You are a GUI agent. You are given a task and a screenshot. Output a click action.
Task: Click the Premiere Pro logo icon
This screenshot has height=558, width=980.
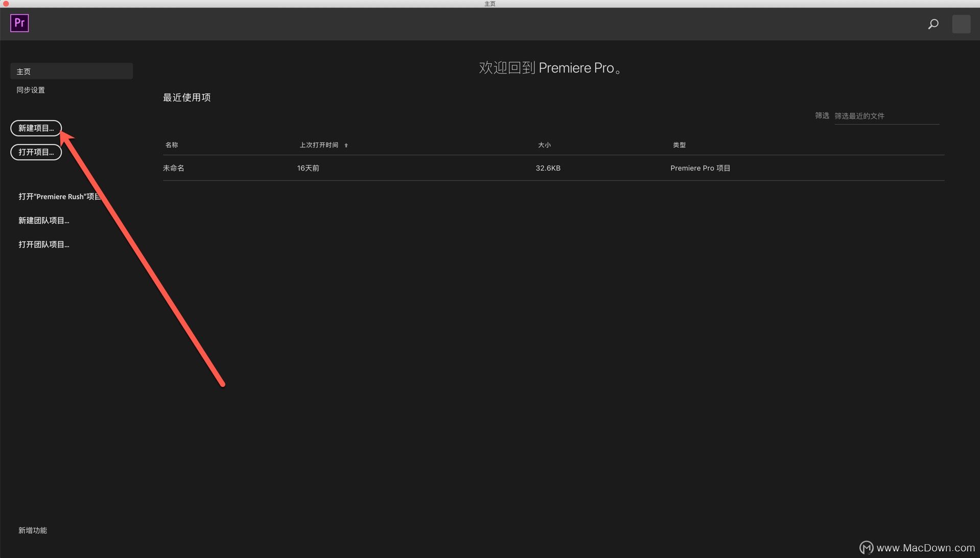19,23
